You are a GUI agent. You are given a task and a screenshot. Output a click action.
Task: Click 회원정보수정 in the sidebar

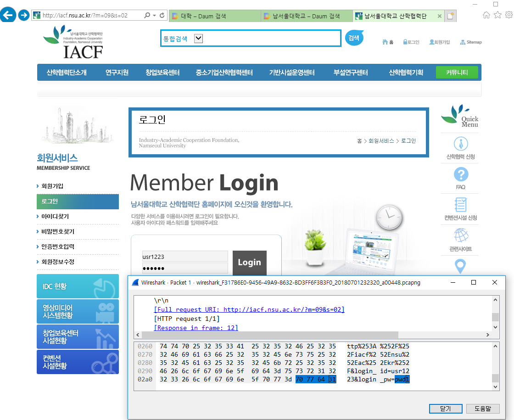pos(58,262)
